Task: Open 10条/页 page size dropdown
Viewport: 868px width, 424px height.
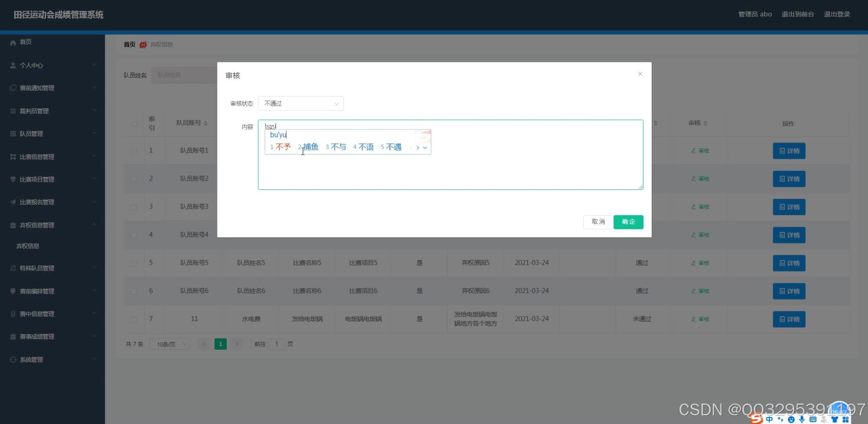Action: coord(170,344)
